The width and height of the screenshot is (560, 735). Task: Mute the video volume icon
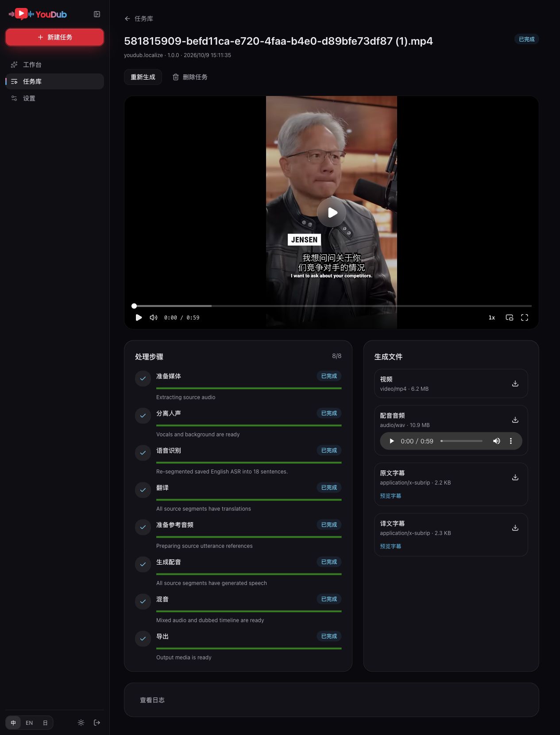point(154,317)
